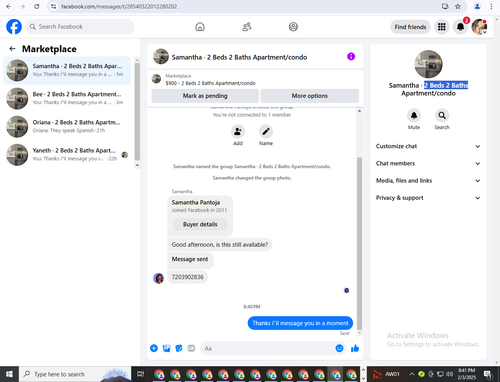Expand Chat members section
Screen dimensions: 500x382
[x=428, y=163]
